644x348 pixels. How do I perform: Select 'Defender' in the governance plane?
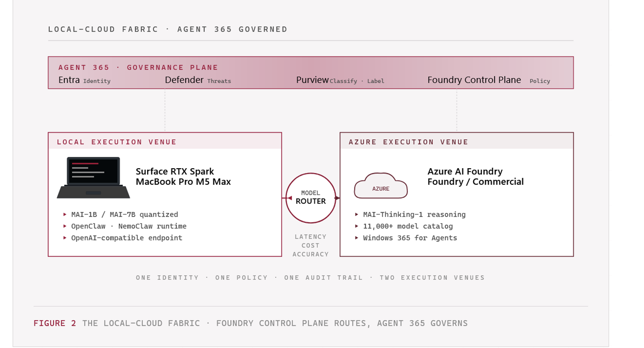(x=184, y=80)
